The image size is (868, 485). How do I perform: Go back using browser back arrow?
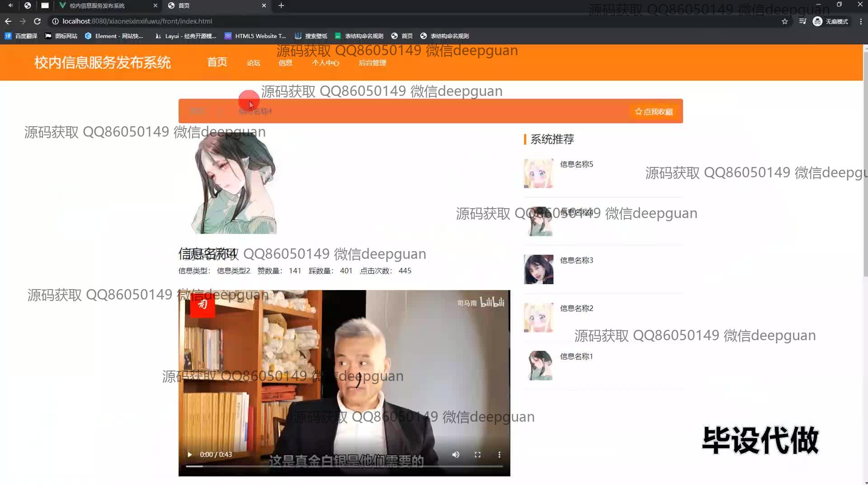pos(8,21)
